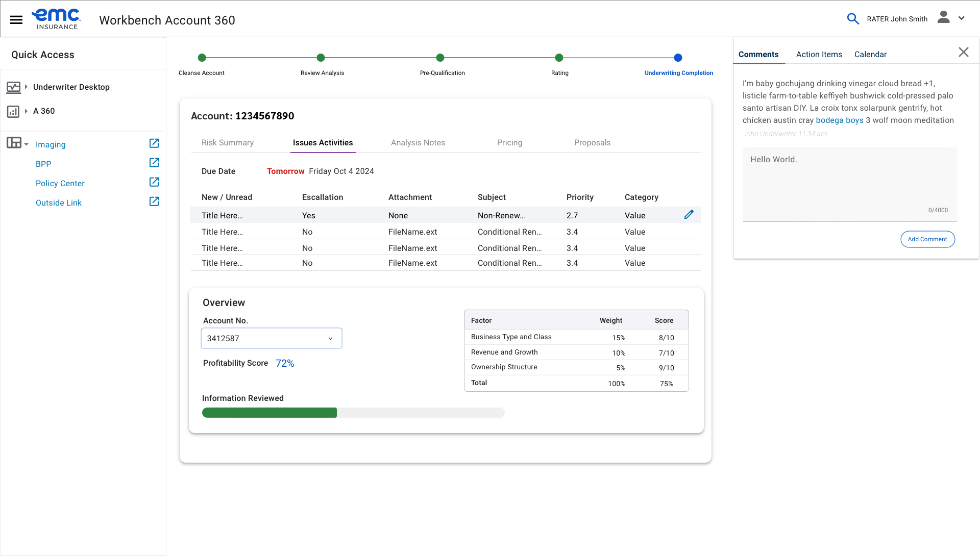Click the Information Reviewed progress bar
The width and height of the screenshot is (980, 556).
353,413
